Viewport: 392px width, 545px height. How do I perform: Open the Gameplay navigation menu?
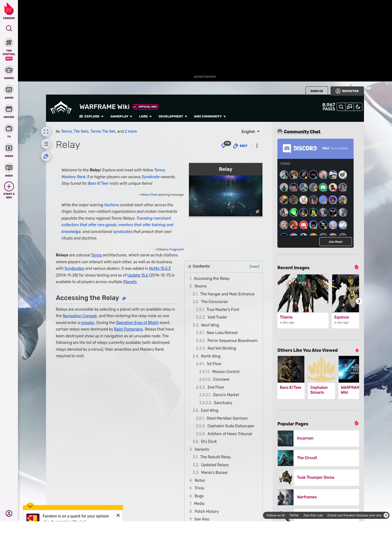tap(121, 116)
